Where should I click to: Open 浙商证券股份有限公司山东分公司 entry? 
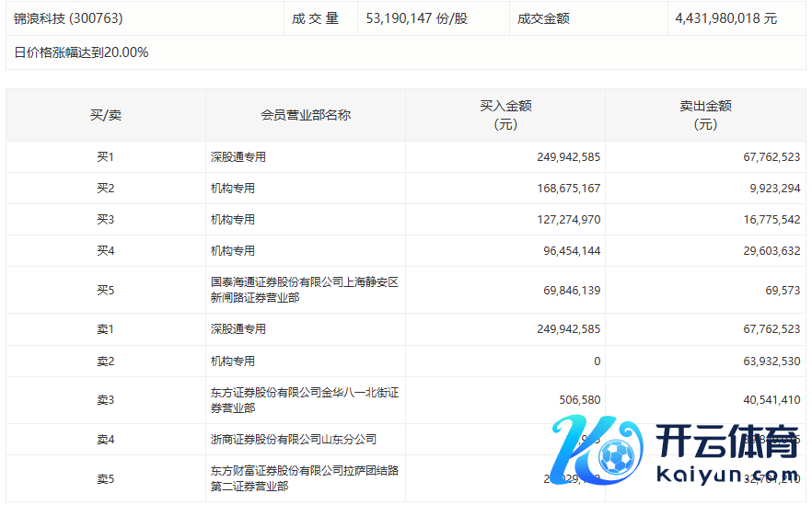point(293,440)
